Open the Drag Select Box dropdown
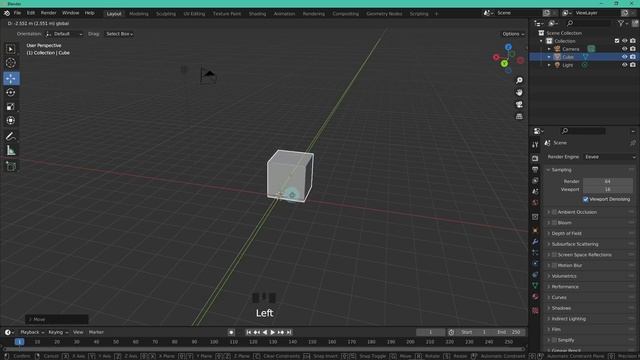 click(119, 34)
